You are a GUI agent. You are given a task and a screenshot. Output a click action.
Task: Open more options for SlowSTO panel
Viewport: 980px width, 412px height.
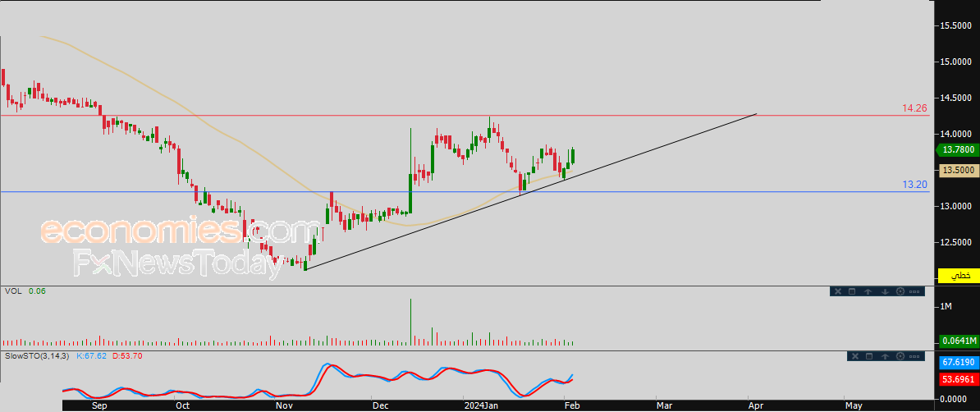click(914, 356)
